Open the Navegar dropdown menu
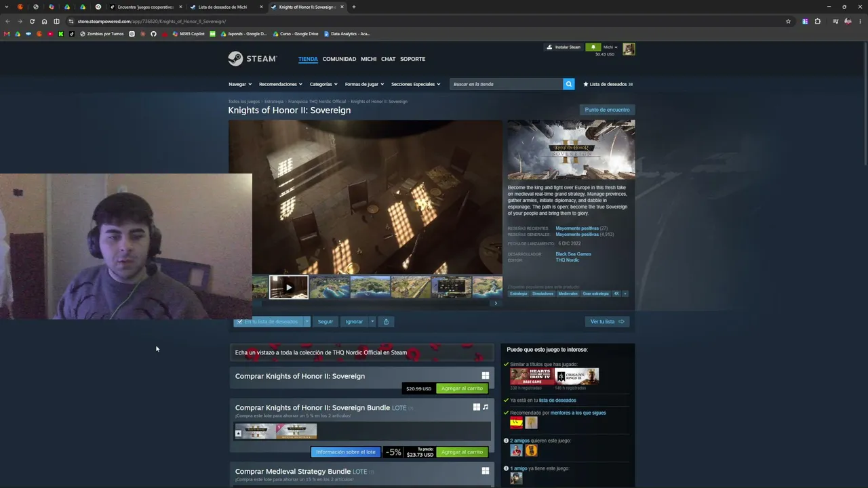Viewport: 868px width, 488px height. tap(240, 84)
